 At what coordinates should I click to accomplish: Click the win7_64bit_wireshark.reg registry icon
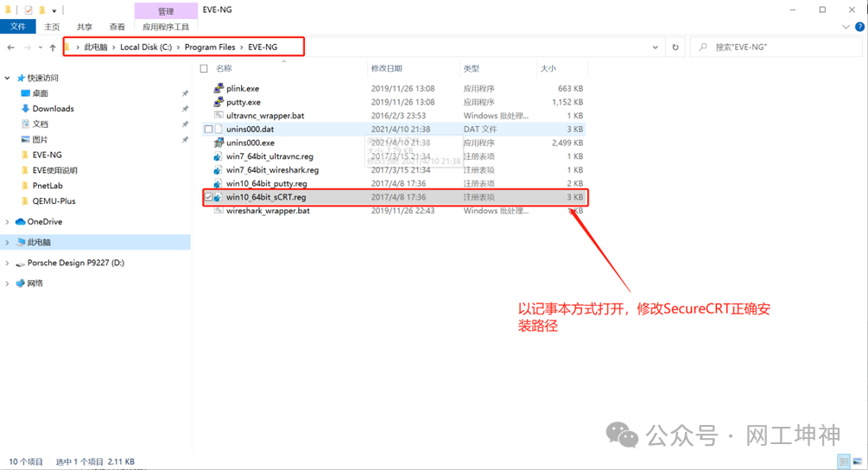click(219, 170)
